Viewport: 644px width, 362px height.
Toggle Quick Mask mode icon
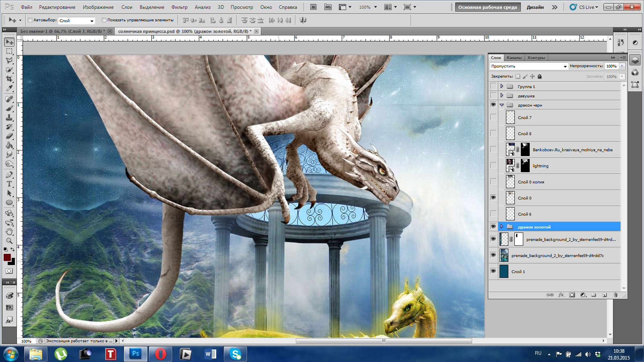(9, 271)
